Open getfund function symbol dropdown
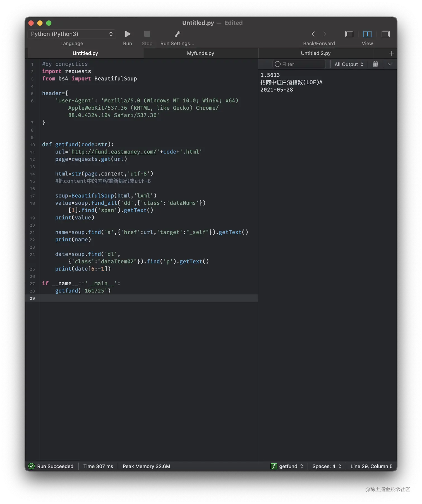The image size is (422, 504). pyautogui.click(x=287, y=466)
